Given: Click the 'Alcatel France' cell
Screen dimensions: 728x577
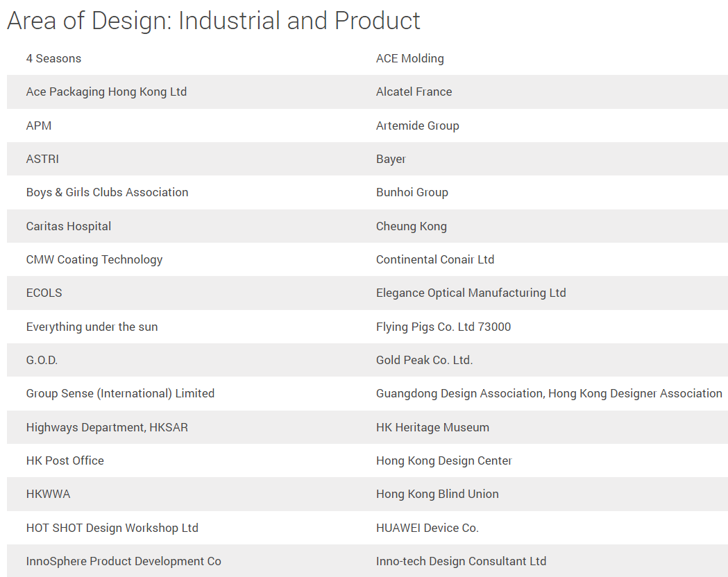Looking at the screenshot, I should pos(414,92).
